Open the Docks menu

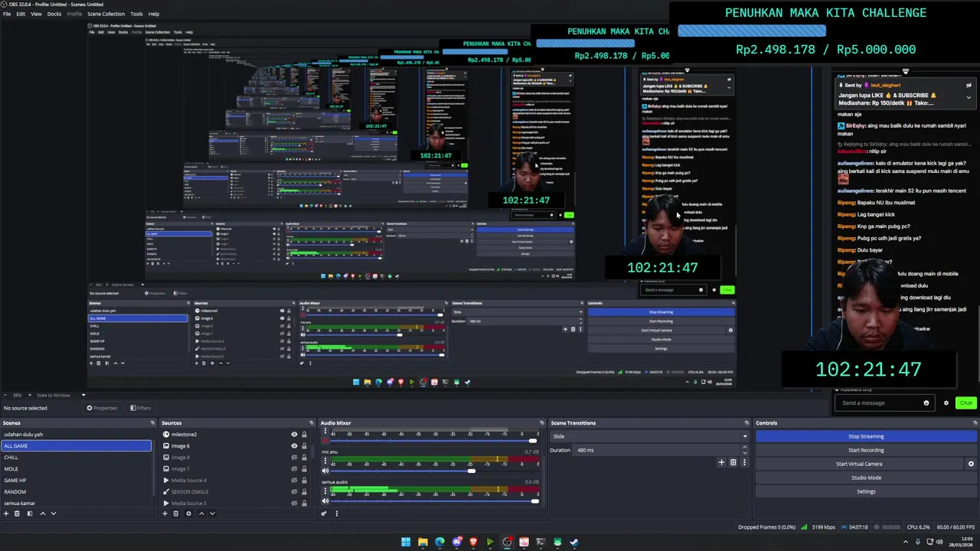[54, 14]
